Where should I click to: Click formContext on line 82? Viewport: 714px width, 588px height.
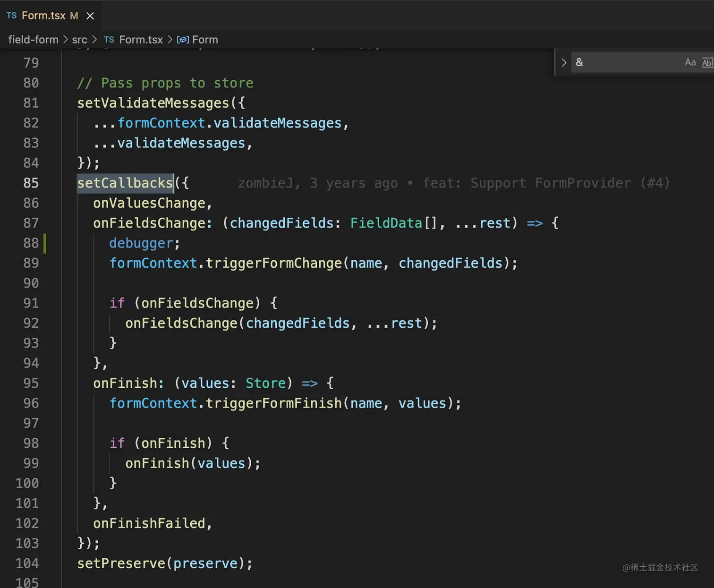[x=161, y=123]
